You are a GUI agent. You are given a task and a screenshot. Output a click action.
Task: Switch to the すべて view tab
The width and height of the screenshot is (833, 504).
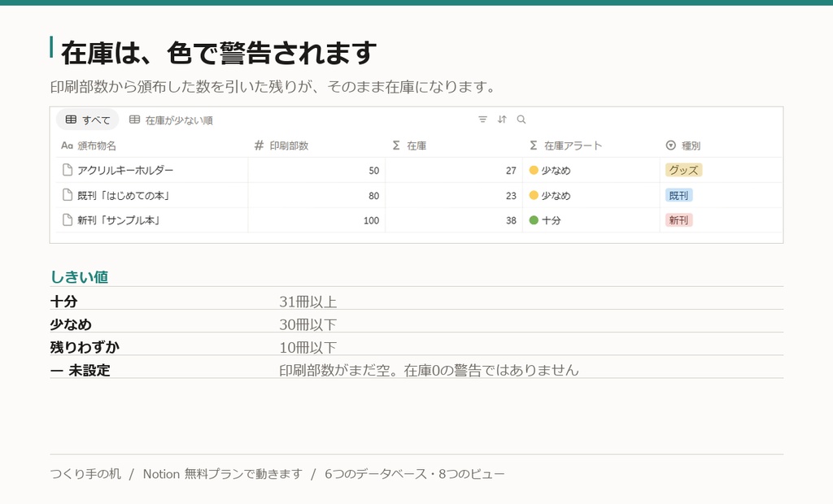pyautogui.click(x=88, y=120)
